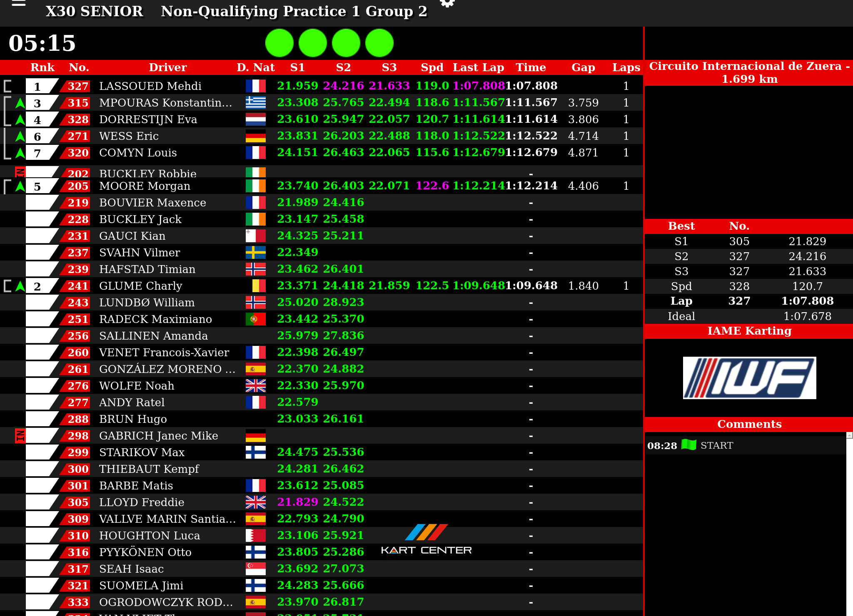
Task: Sort by the Driver column header
Action: click(x=168, y=67)
